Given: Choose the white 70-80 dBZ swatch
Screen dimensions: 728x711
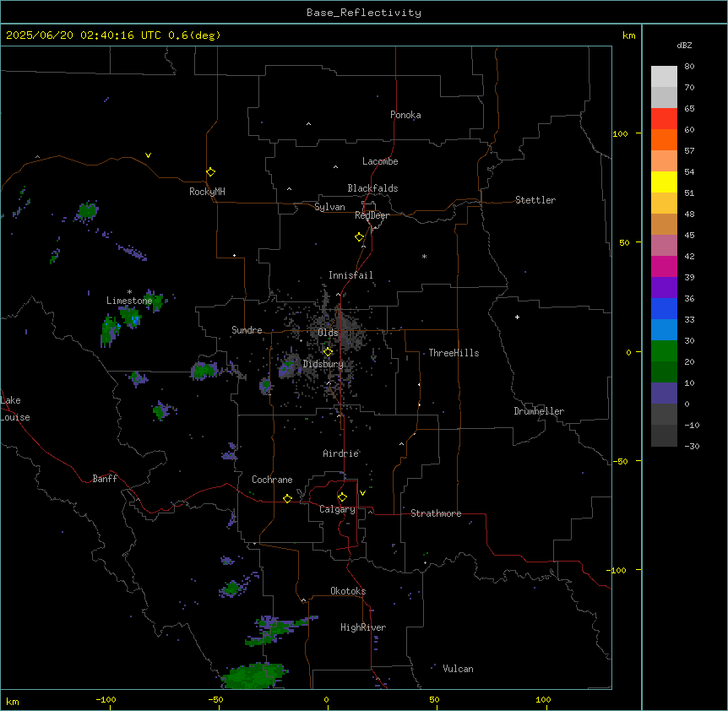Looking at the screenshot, I should [x=664, y=76].
